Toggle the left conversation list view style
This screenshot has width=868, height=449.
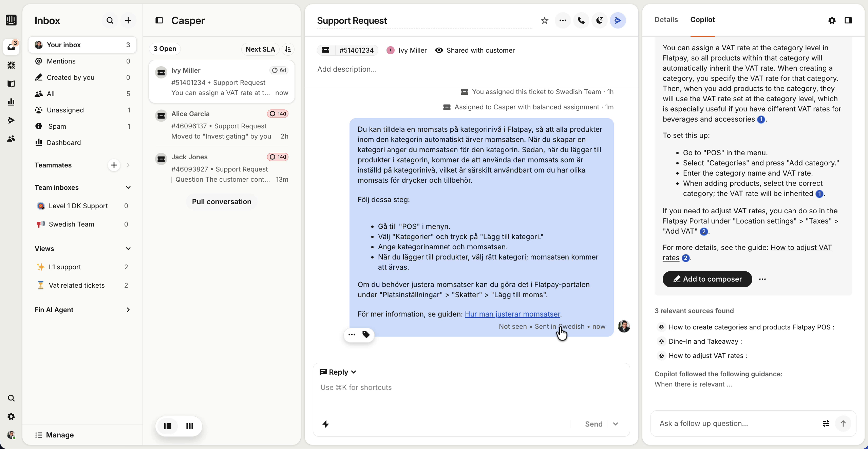(x=167, y=427)
